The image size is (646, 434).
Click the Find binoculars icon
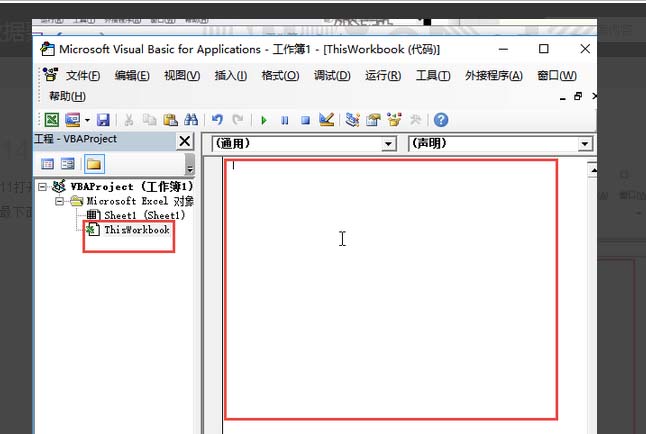click(x=191, y=120)
